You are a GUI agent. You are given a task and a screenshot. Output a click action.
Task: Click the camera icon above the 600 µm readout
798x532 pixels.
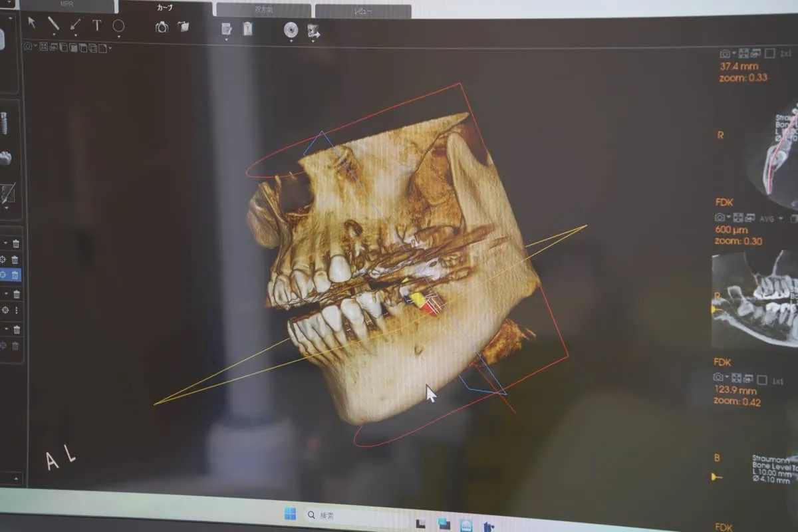[x=720, y=218]
